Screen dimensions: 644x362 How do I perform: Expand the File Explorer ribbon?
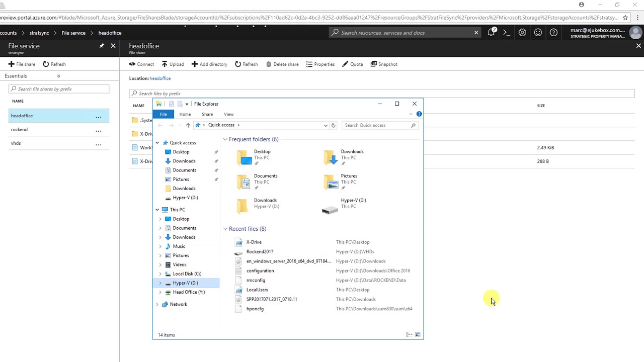[x=411, y=114]
